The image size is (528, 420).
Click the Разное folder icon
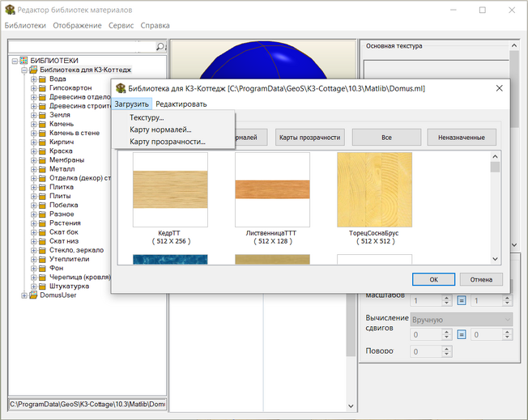(x=42, y=214)
